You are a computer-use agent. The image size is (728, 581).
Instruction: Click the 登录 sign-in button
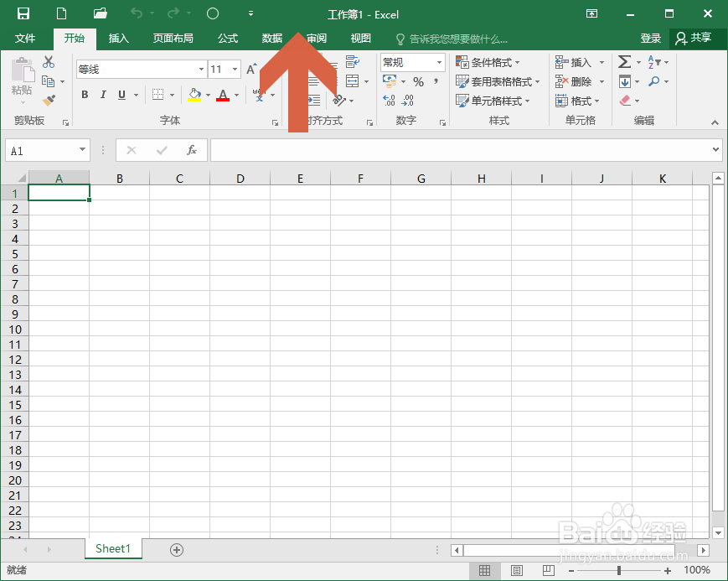pyautogui.click(x=650, y=38)
